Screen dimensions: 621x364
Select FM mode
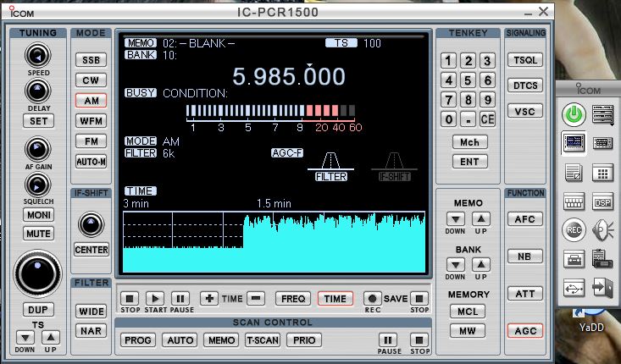(91, 141)
